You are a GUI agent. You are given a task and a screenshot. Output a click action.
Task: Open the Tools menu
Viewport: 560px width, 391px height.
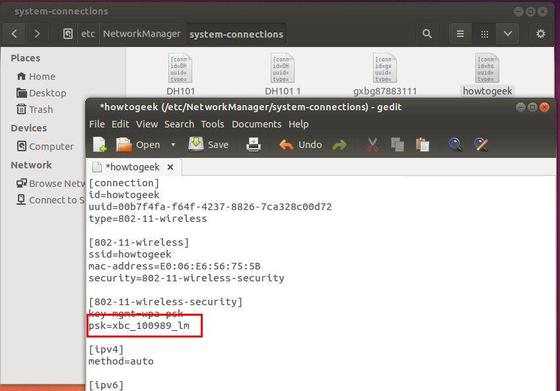pos(212,124)
